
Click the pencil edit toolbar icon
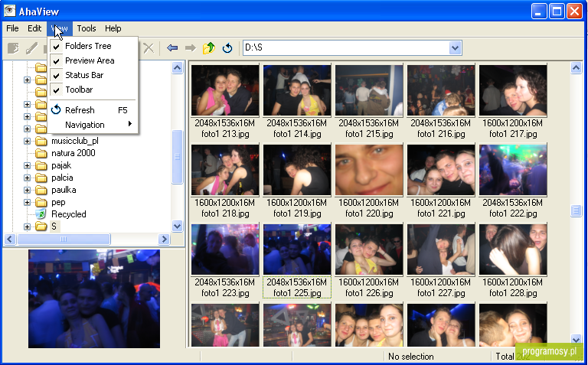click(31, 48)
